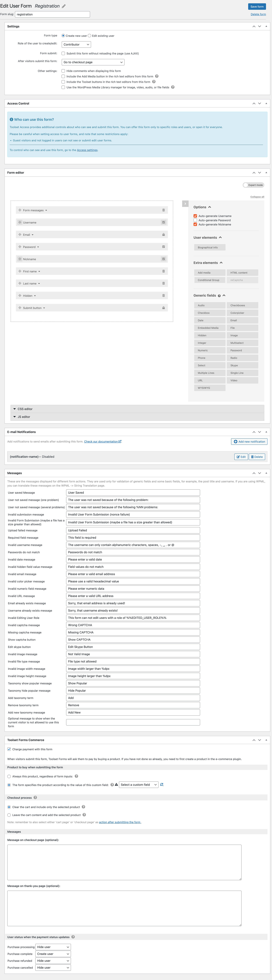The image size is (272, 980).
Task: Select Edit existing user form type
Action: (90, 36)
